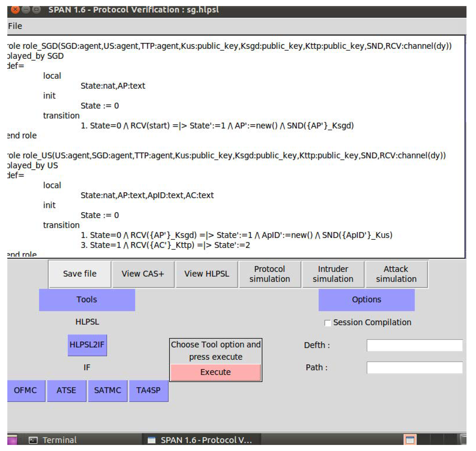This screenshot has width=476, height=451.
Task: Start Intruder simulation
Action: pyautogui.click(x=333, y=274)
